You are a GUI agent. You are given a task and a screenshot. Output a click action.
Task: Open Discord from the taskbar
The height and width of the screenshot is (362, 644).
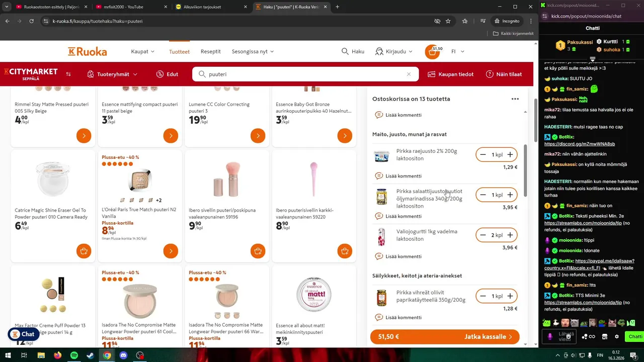[x=123, y=355]
